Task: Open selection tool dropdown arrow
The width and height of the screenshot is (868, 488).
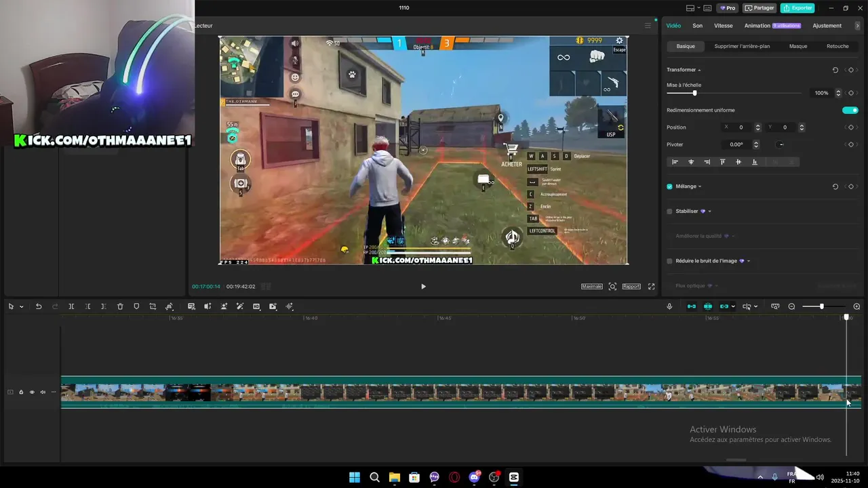Action: (x=21, y=306)
